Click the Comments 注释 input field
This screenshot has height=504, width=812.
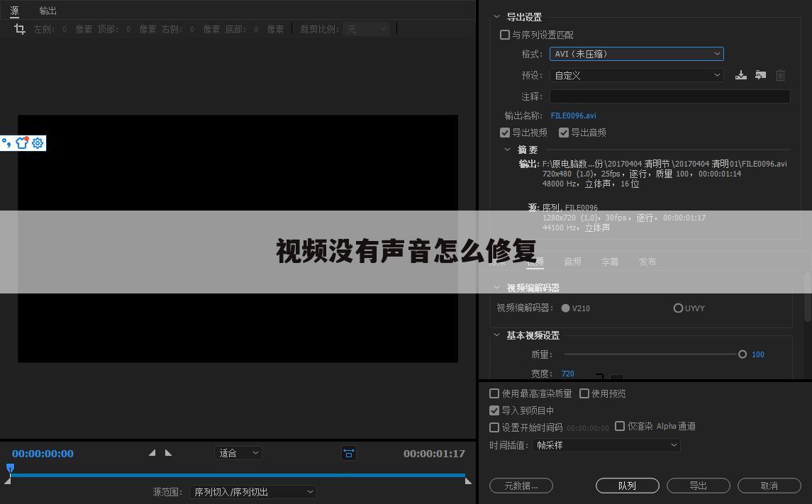pyautogui.click(x=669, y=96)
